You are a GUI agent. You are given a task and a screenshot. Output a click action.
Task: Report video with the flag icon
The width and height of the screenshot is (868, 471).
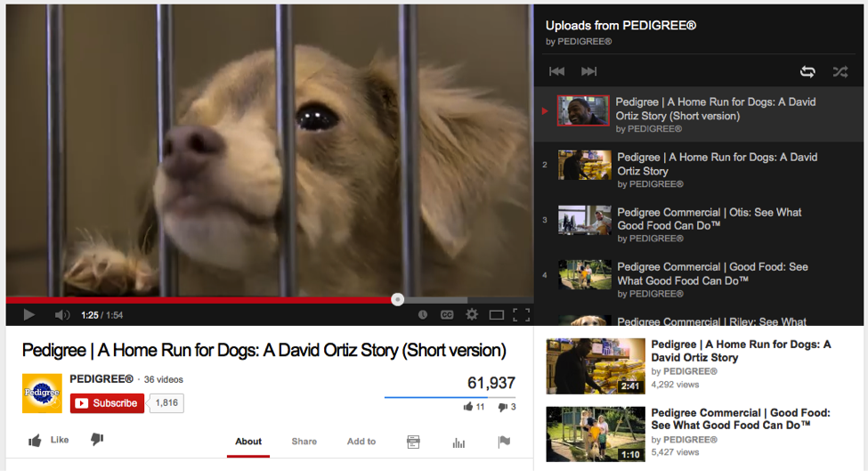(x=504, y=441)
